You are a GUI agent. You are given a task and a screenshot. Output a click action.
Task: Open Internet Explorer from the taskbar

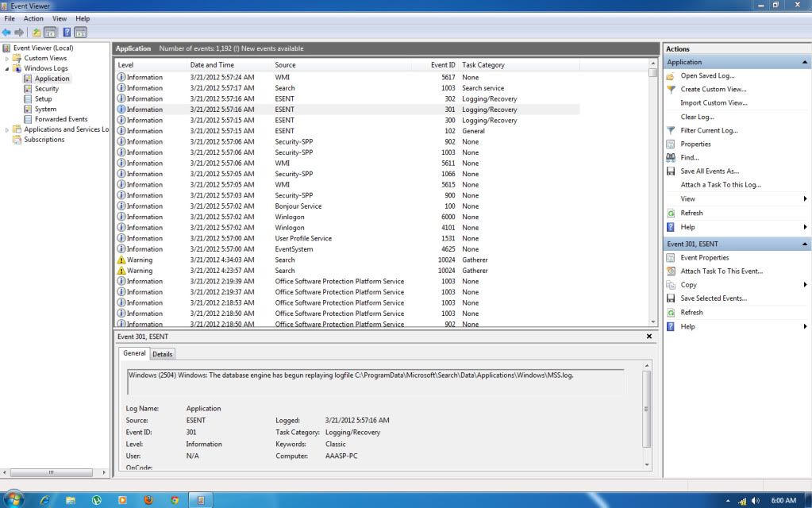coord(45,500)
